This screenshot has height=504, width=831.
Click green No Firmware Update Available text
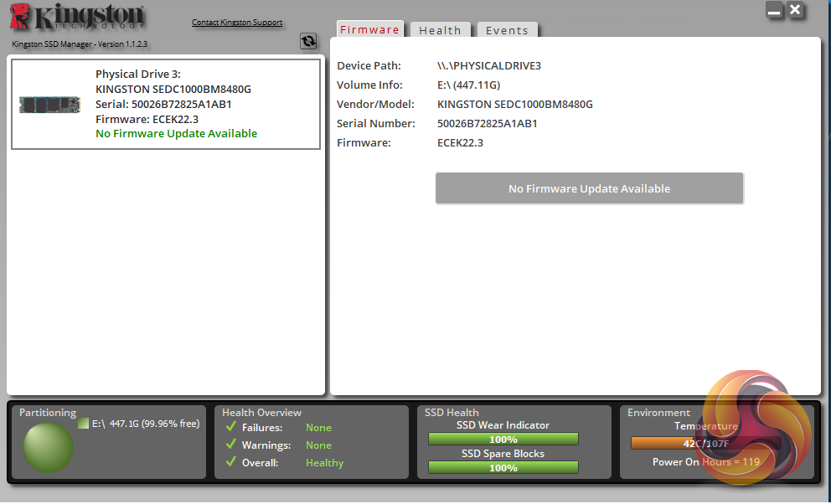tap(177, 133)
